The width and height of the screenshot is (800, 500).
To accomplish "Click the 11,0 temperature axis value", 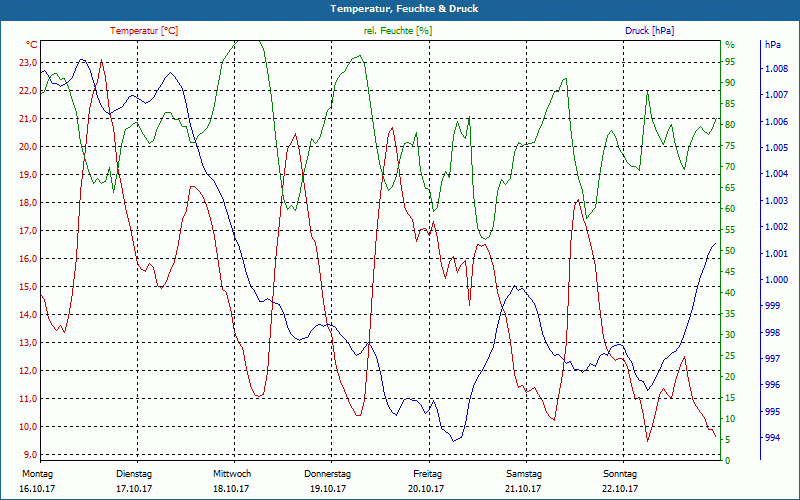I will click(28, 399).
